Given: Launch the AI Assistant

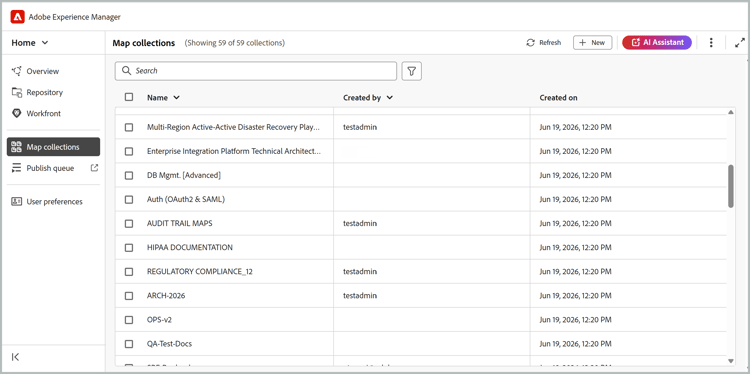Looking at the screenshot, I should pos(657,43).
